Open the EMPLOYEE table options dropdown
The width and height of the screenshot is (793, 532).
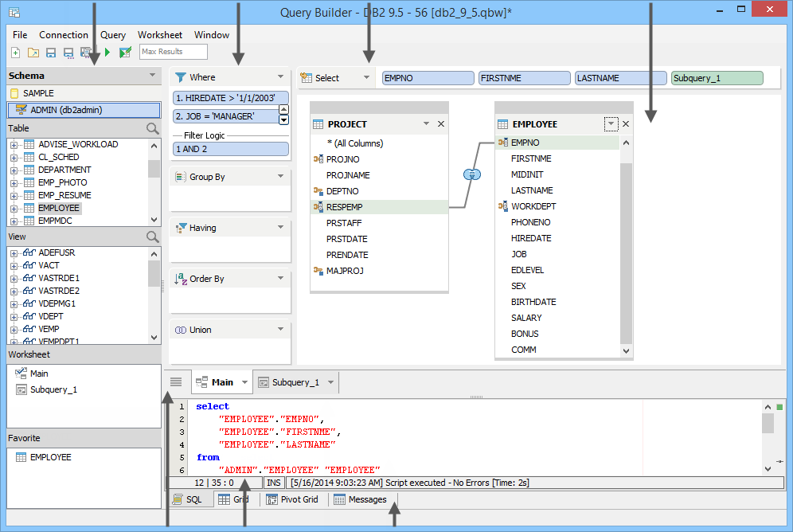(610, 123)
